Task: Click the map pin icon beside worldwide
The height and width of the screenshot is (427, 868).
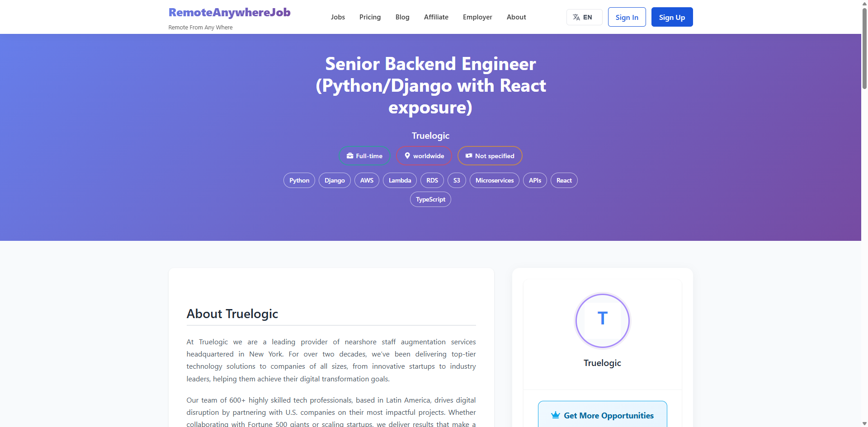Action: click(407, 156)
